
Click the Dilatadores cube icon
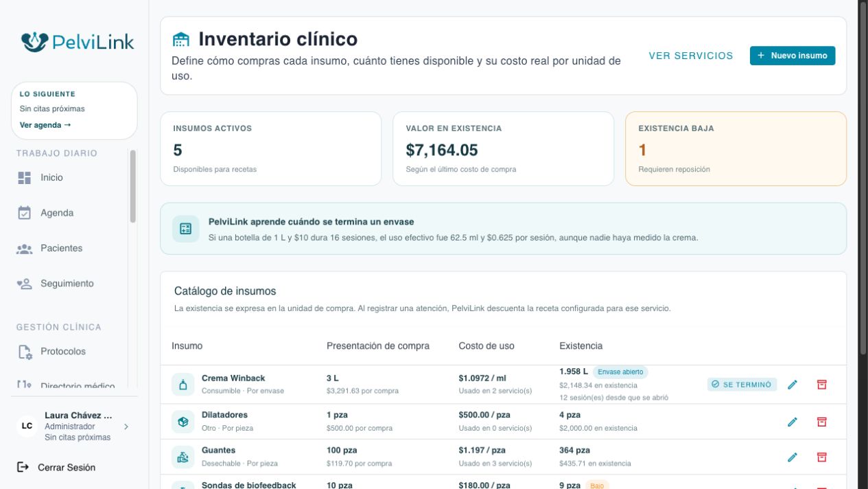coord(183,422)
